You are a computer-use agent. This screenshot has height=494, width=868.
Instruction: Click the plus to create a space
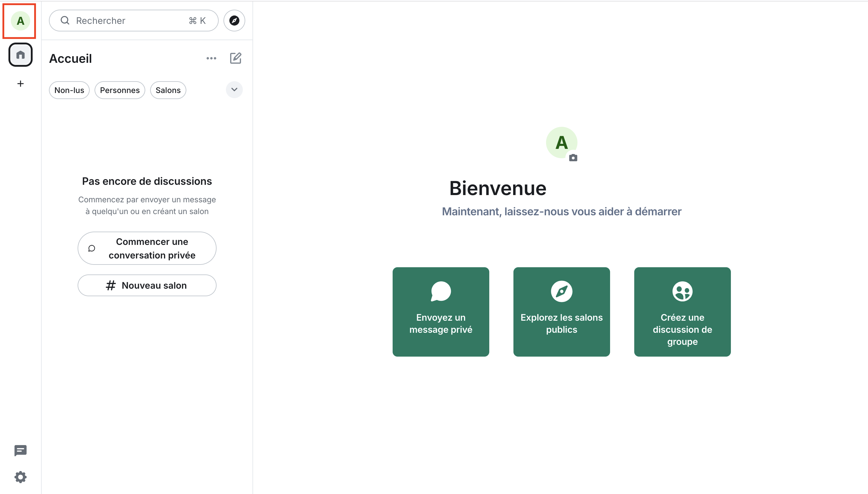point(20,83)
